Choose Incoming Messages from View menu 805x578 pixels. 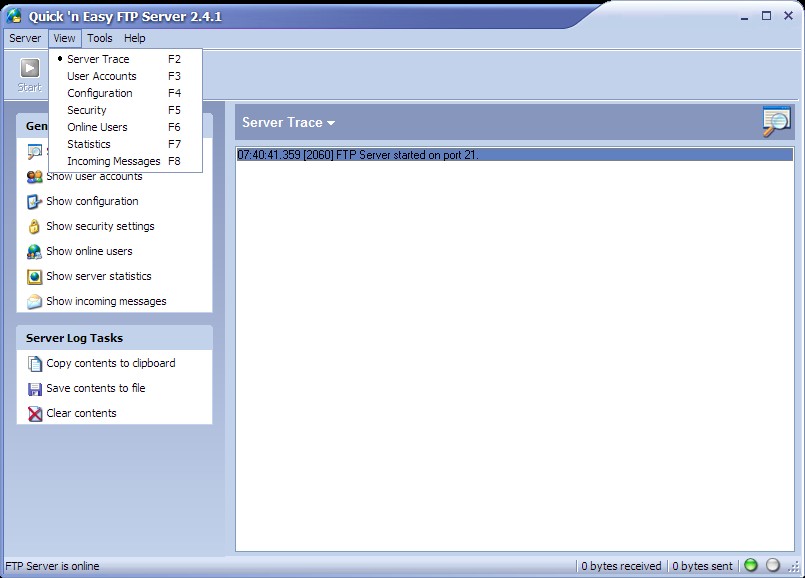click(x=125, y=161)
